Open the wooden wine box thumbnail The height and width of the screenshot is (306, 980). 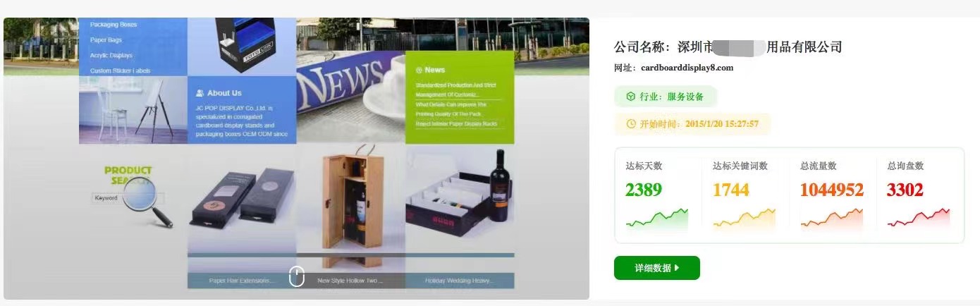pyautogui.click(x=351, y=200)
